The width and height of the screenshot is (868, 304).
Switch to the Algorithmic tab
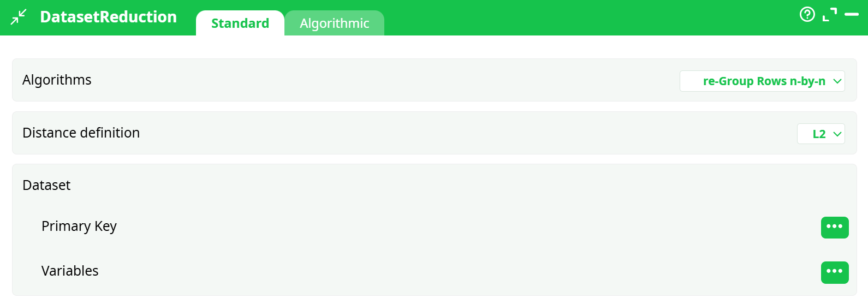click(x=335, y=23)
